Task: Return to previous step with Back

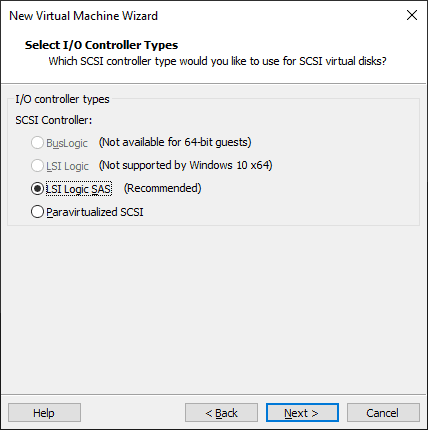Action: (x=221, y=413)
